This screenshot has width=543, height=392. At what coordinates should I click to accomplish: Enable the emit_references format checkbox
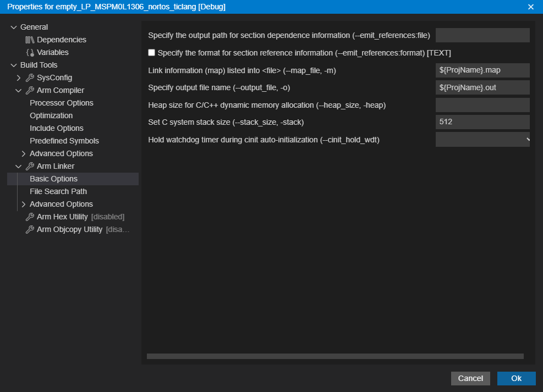(152, 53)
